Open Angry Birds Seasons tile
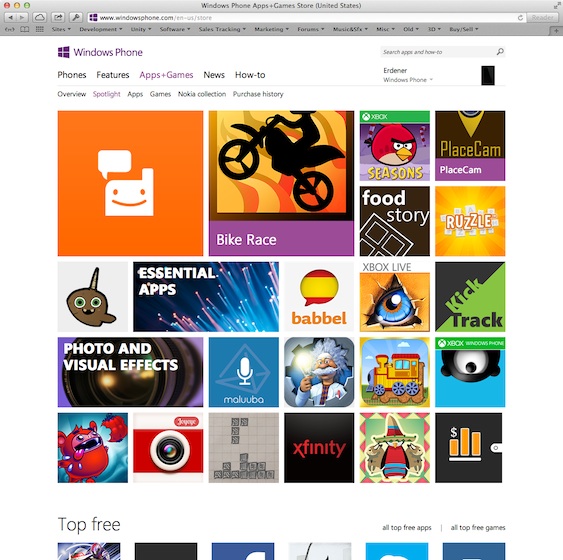 395,145
